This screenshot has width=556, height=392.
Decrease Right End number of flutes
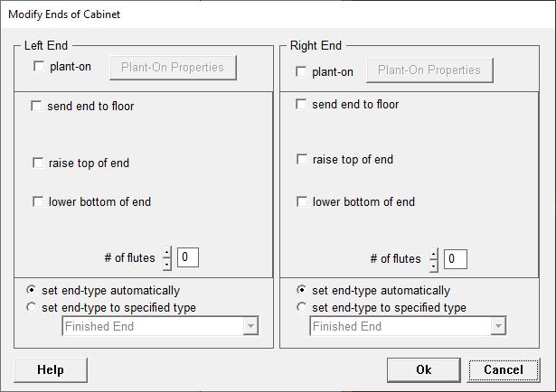[433, 266]
